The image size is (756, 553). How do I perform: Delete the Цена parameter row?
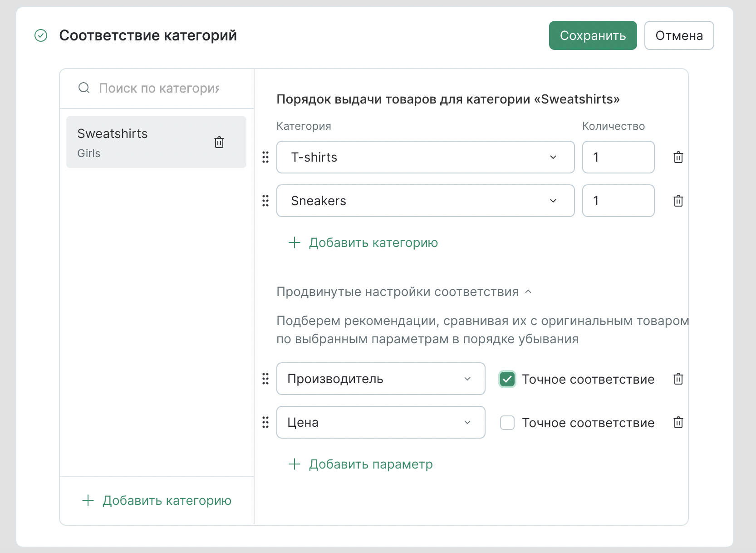point(678,422)
